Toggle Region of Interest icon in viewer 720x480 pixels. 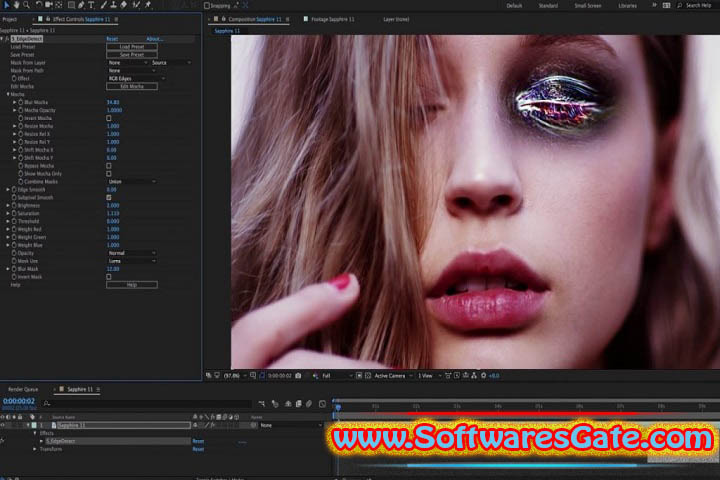(359, 376)
